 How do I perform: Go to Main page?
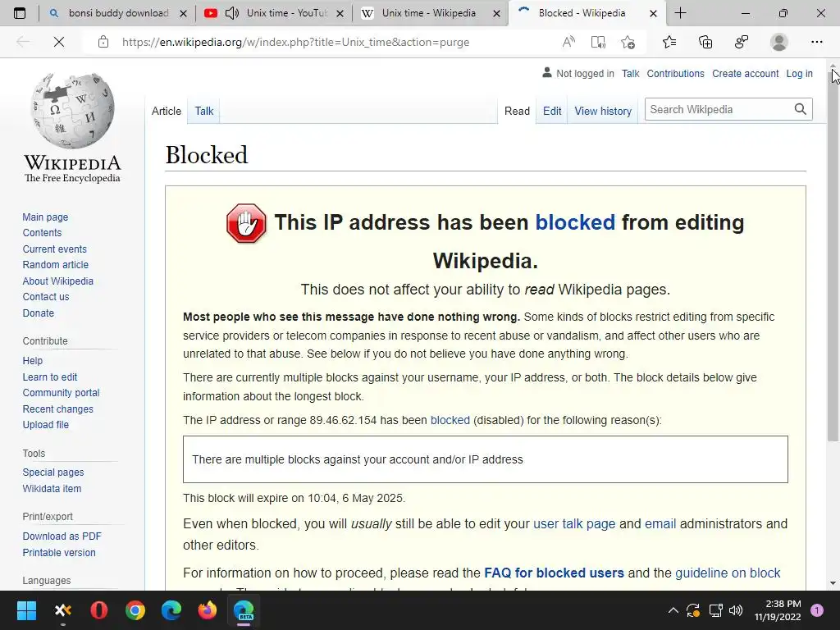click(46, 217)
